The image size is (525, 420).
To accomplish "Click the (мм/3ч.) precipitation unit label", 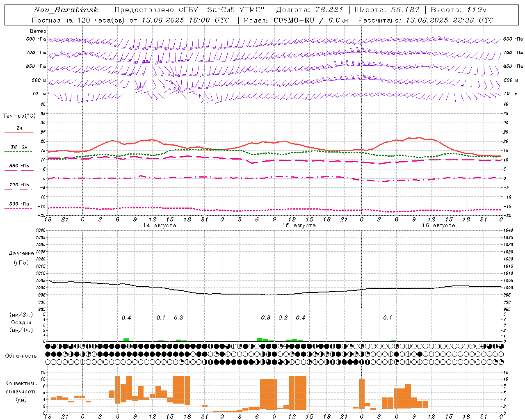I will 21,315.
